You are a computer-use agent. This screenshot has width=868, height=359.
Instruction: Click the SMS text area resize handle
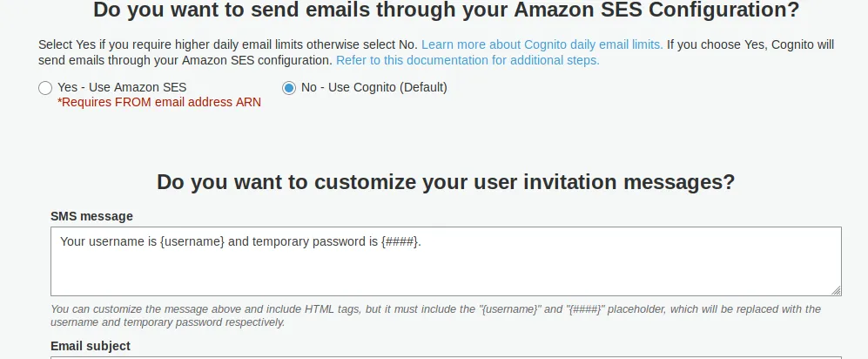[837, 291]
